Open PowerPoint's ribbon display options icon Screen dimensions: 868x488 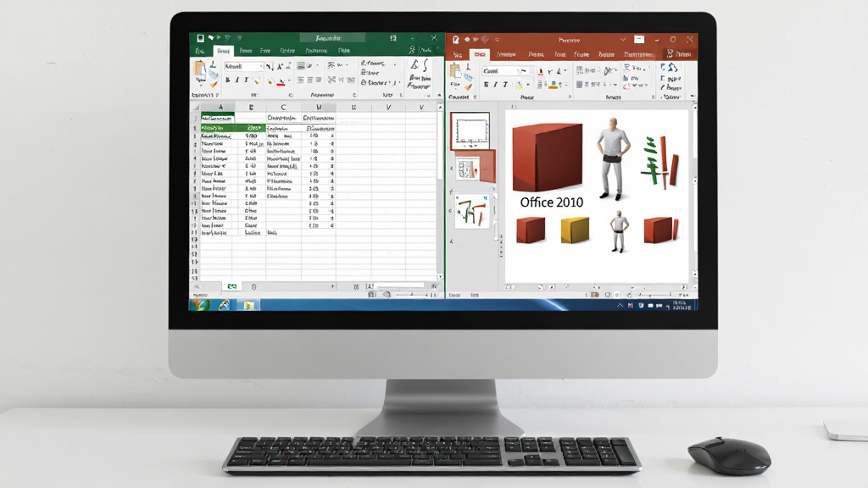point(639,39)
